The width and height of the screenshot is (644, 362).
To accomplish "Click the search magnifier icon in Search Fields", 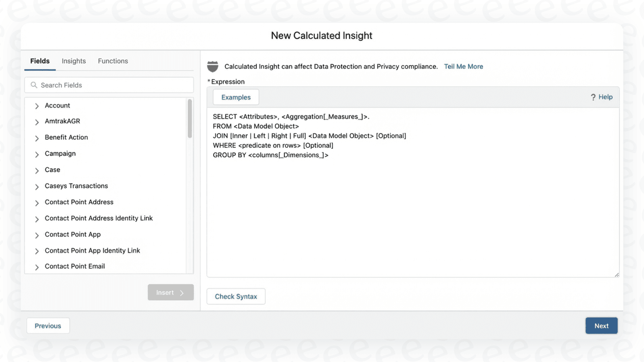I will click(34, 85).
